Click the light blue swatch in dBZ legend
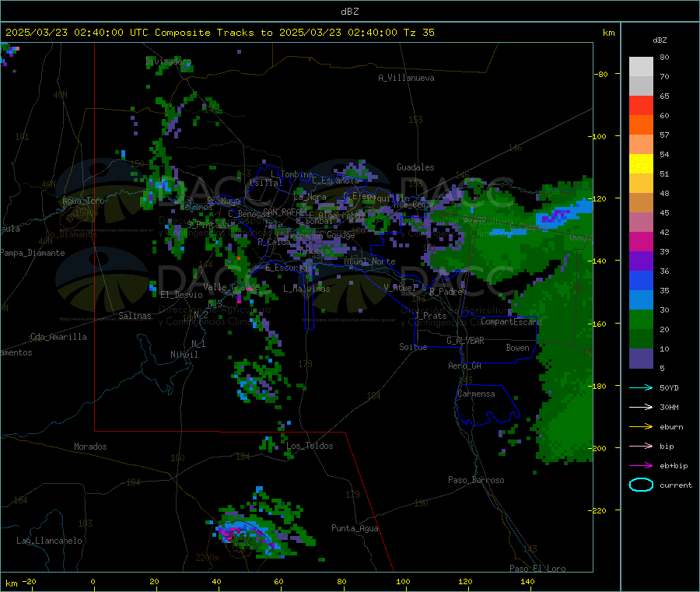Viewport: 700px width, 592px height. [x=641, y=300]
